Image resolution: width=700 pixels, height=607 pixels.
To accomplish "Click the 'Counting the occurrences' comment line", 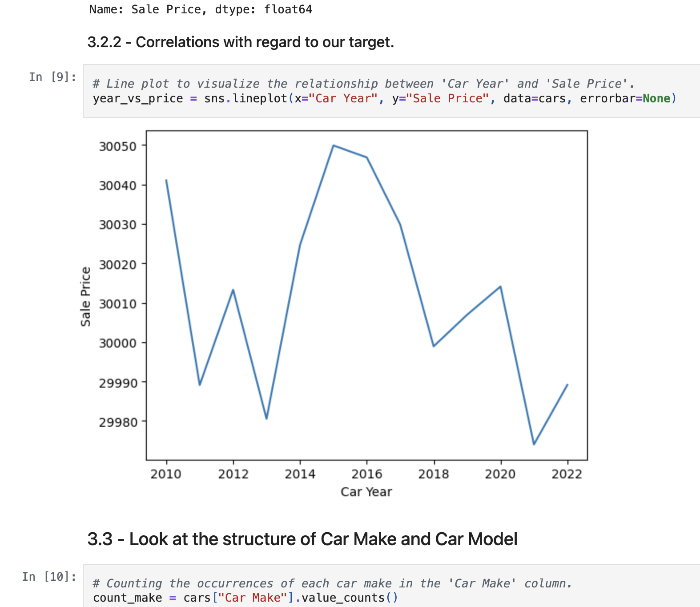I will click(x=332, y=583).
